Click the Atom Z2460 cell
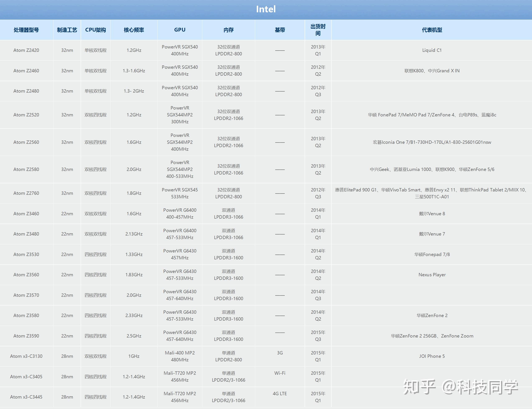 26,71
